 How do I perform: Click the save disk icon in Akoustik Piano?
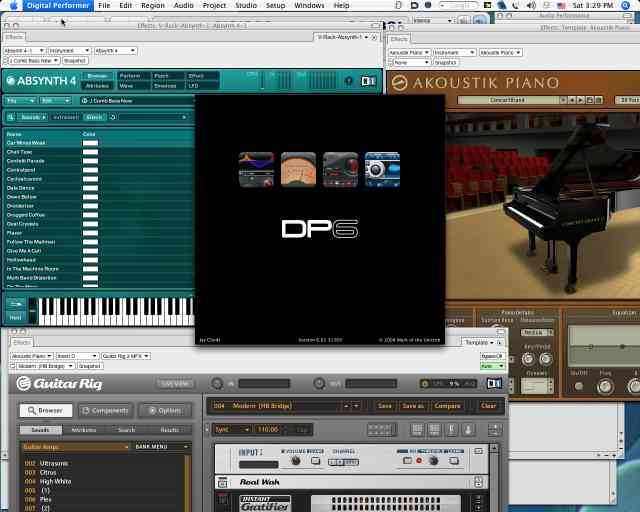coord(590,100)
